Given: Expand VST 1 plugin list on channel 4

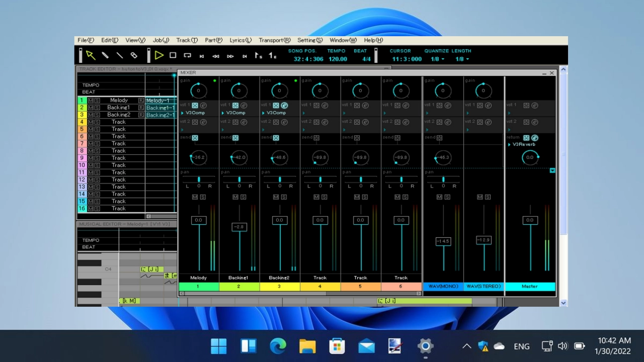Looking at the screenshot, I should tap(304, 113).
